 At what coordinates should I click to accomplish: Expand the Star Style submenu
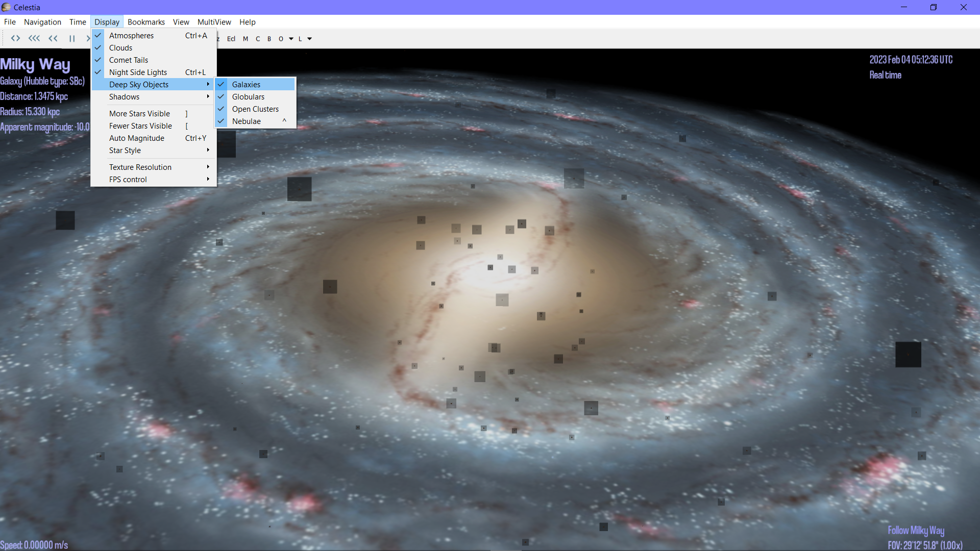tap(154, 151)
